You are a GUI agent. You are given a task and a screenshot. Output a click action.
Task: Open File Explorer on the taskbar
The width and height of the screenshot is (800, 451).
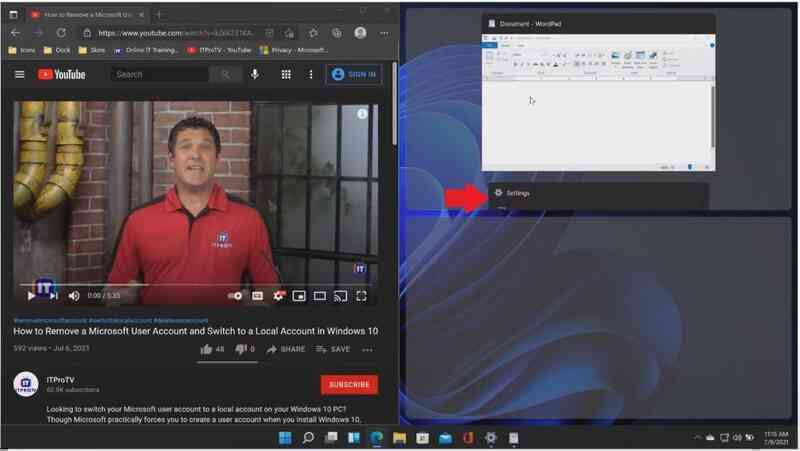pos(399,438)
